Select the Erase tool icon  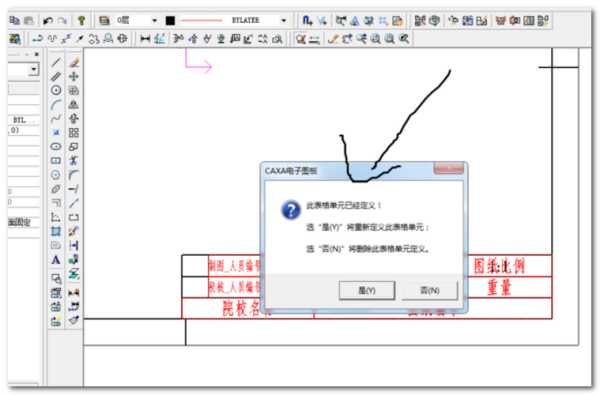(74, 62)
